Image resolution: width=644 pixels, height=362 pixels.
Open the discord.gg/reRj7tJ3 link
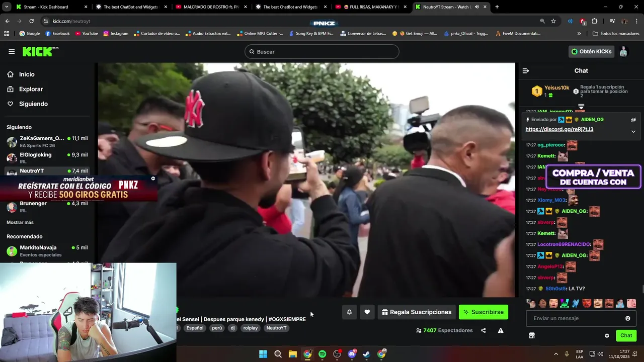(559, 129)
